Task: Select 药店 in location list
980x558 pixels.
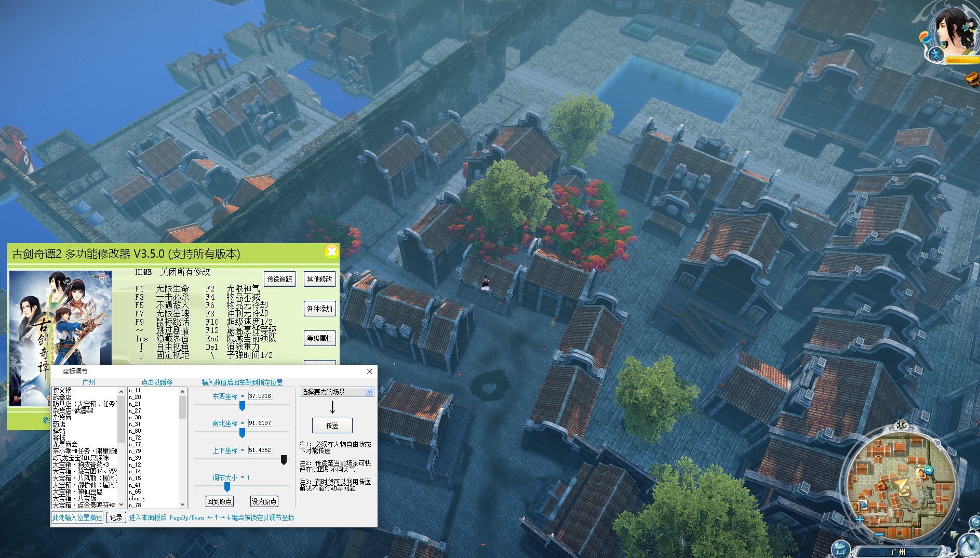Action: [59, 424]
